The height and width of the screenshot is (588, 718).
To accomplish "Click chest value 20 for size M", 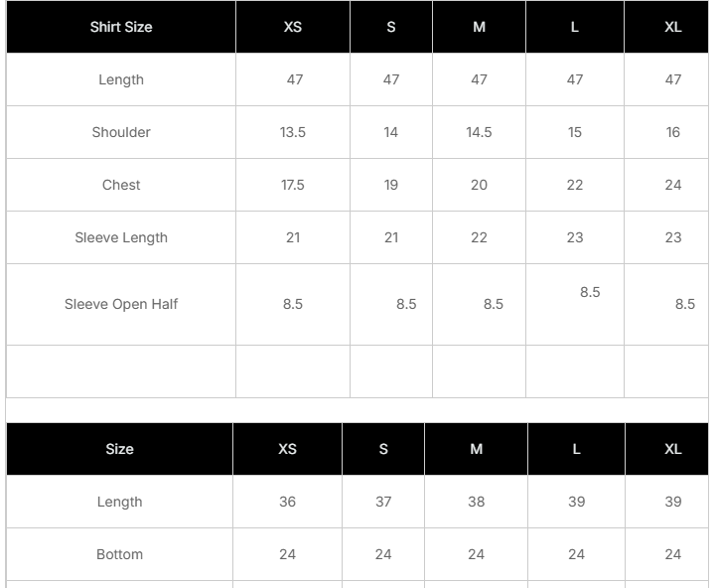I will (x=479, y=185).
